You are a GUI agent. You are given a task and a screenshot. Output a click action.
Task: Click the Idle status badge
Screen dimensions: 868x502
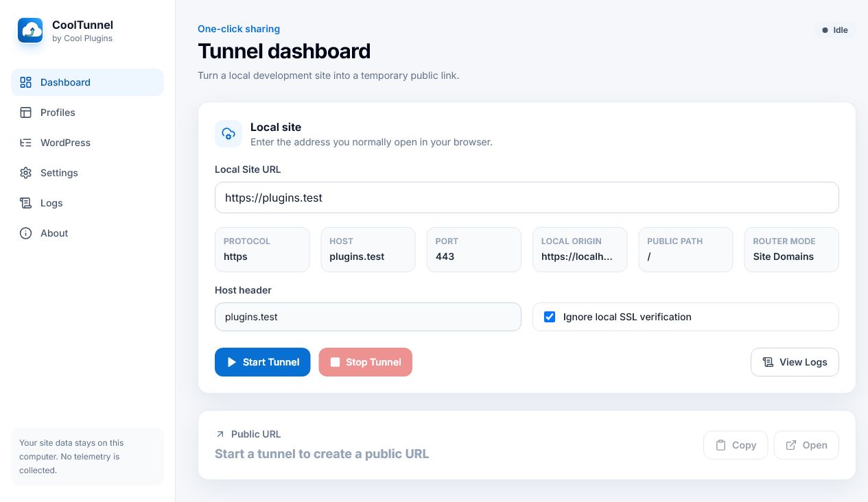point(835,30)
